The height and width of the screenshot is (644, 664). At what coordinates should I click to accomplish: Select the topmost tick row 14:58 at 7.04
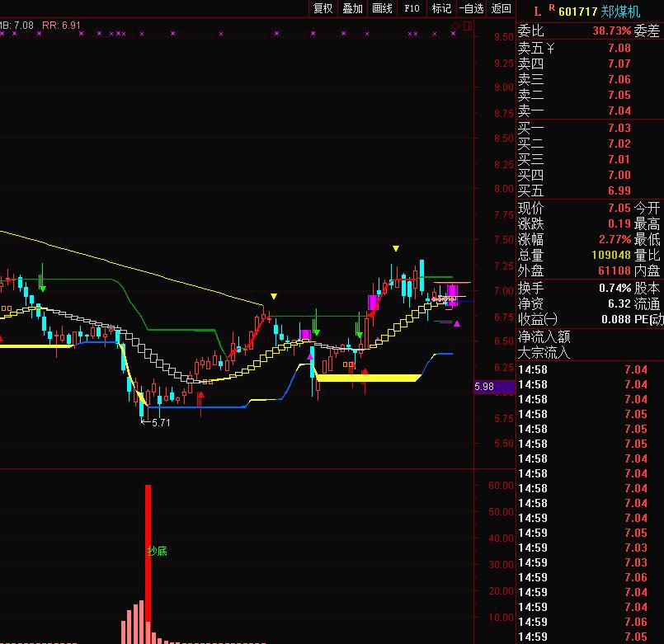[590, 369]
